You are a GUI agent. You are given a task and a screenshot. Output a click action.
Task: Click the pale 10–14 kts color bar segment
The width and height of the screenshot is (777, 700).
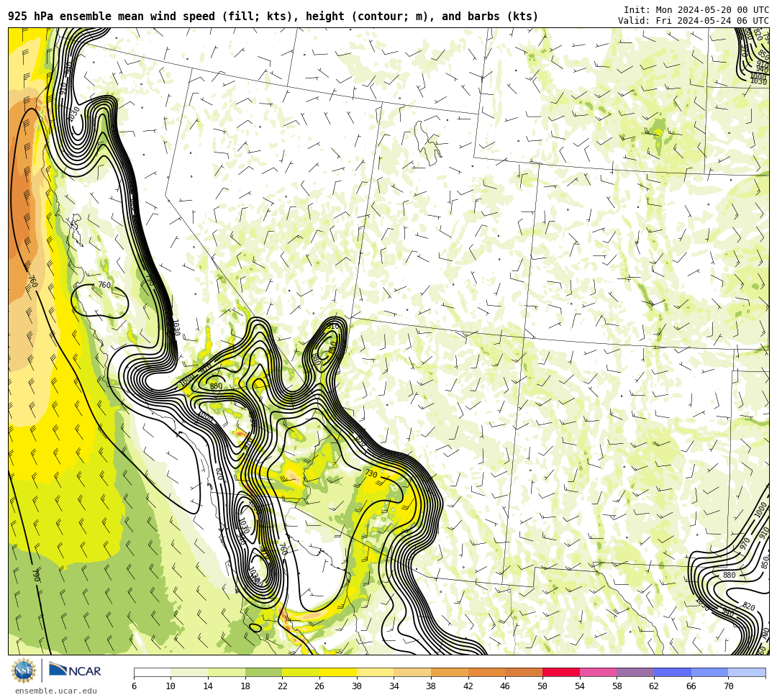click(x=189, y=672)
